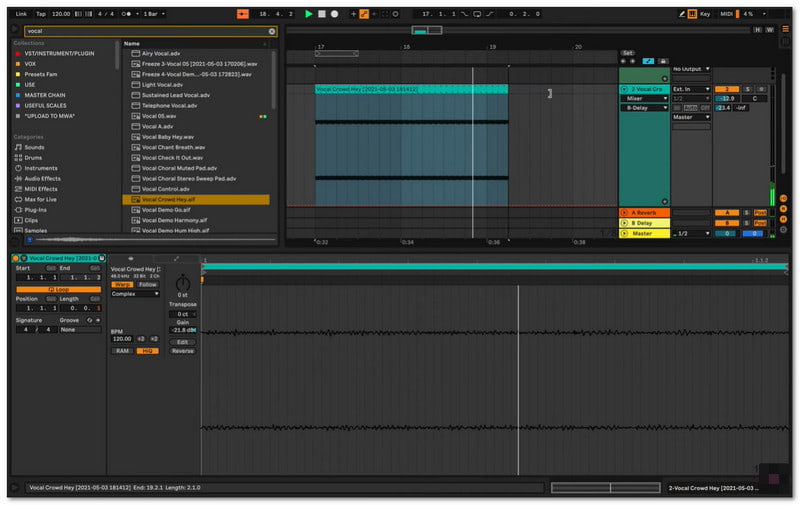Toggle the computer MIDI keyboard icon

(692, 14)
